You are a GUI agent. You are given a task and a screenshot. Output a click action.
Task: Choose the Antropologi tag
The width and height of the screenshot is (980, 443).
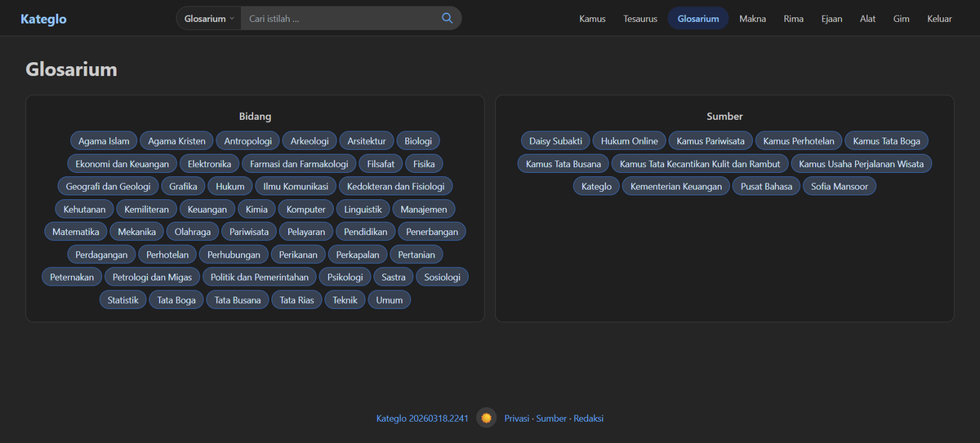(x=248, y=141)
